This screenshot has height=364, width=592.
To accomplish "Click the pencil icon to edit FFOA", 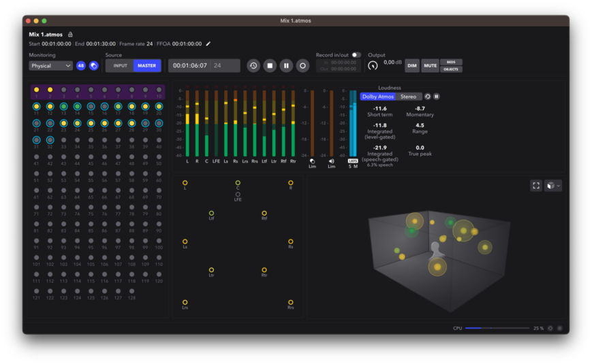I will coord(208,44).
